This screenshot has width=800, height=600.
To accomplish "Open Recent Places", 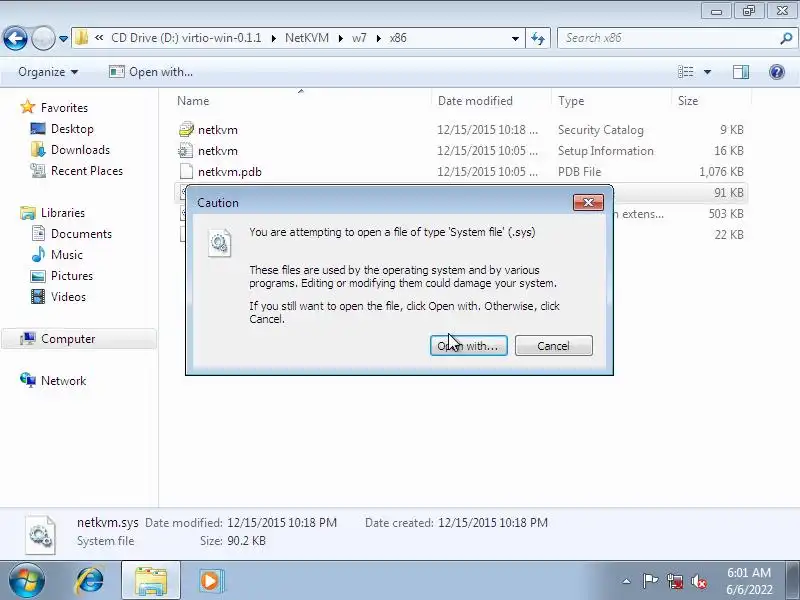I will click(x=87, y=170).
